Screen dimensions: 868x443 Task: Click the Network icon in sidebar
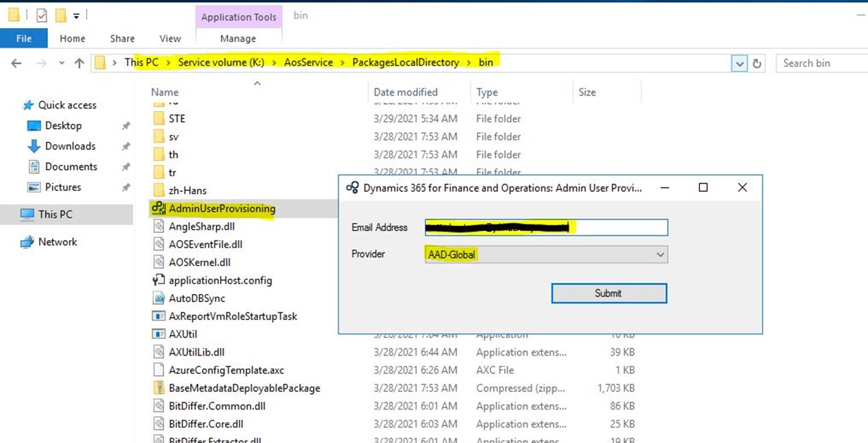27,242
